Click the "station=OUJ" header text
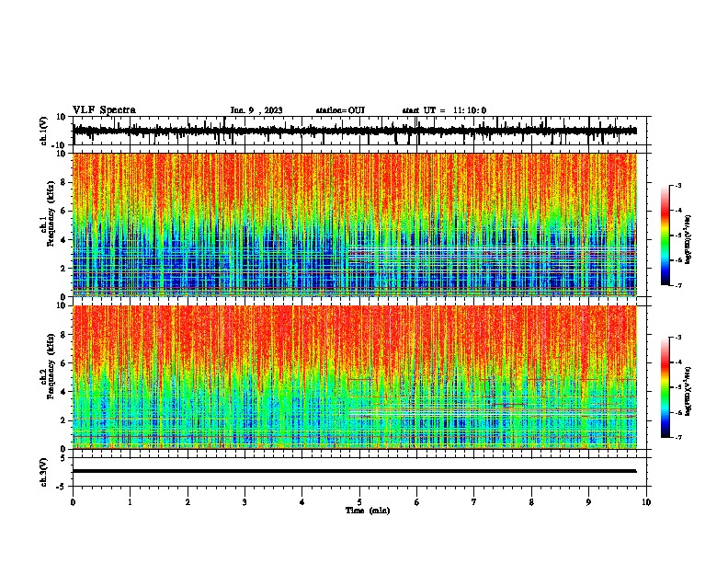 coord(340,110)
